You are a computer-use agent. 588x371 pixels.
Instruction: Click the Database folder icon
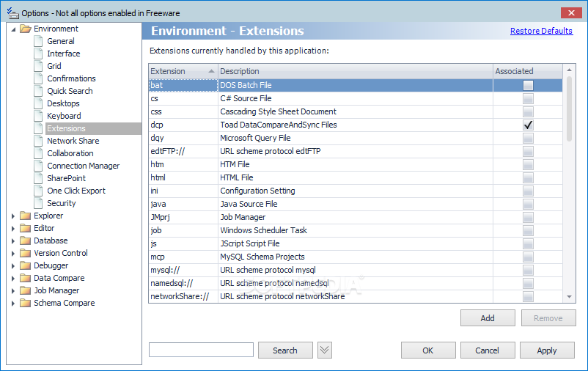point(25,240)
